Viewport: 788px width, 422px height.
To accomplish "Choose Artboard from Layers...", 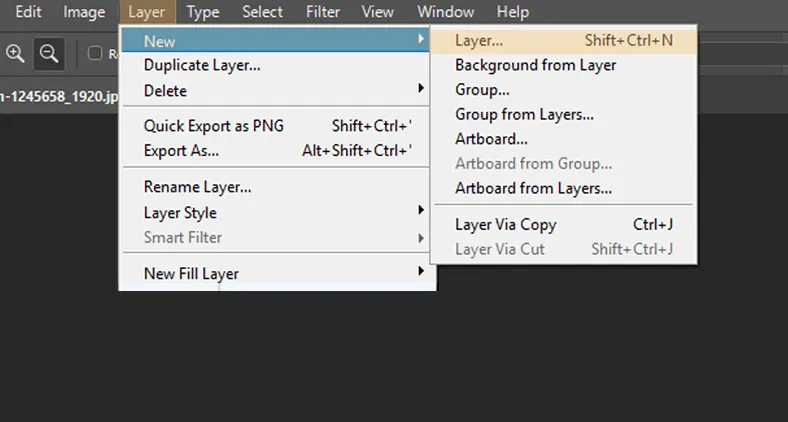I will tap(564, 188).
